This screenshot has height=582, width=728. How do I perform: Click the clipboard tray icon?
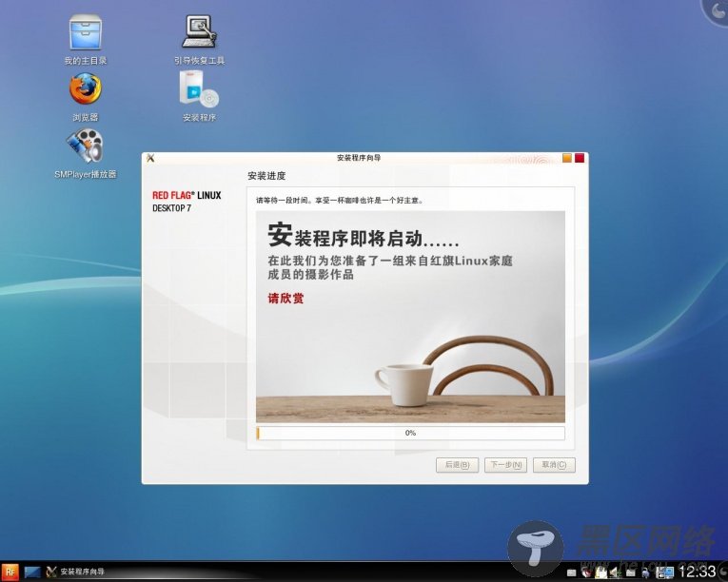(600, 573)
